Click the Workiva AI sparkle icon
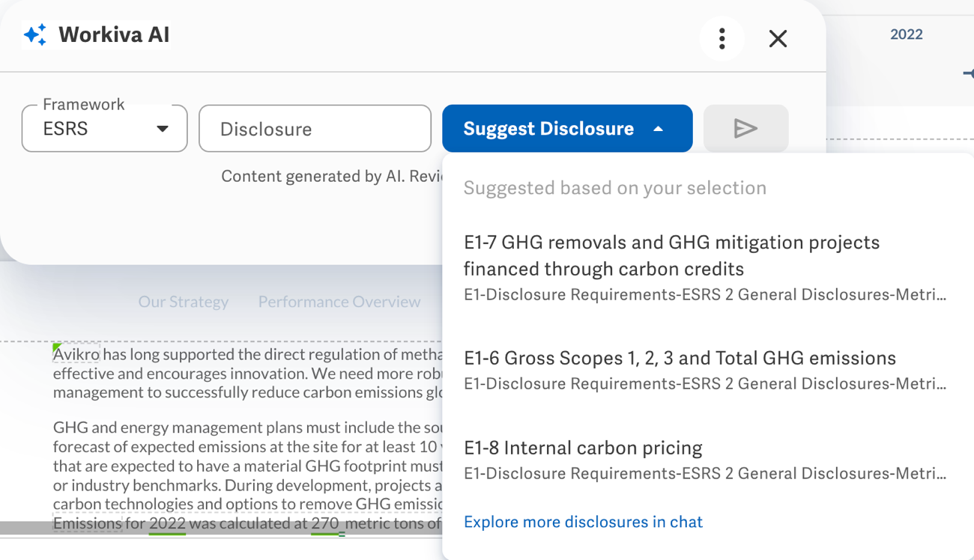This screenshot has height=560, width=974. pos(35,34)
